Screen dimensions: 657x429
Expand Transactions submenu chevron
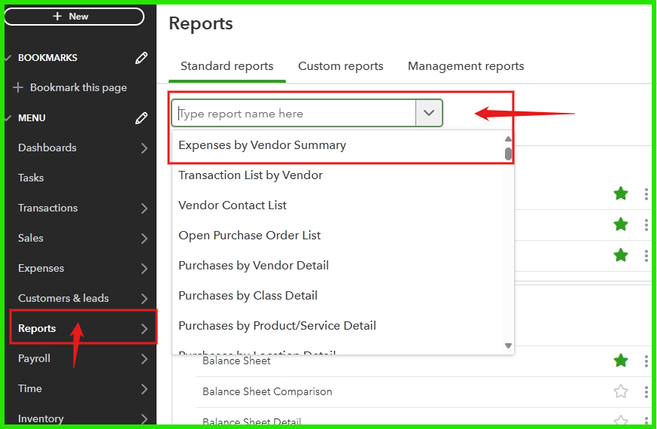coord(144,208)
